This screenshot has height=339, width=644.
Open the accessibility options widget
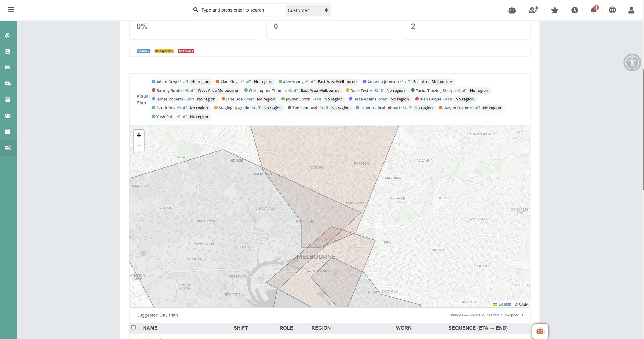(x=632, y=62)
